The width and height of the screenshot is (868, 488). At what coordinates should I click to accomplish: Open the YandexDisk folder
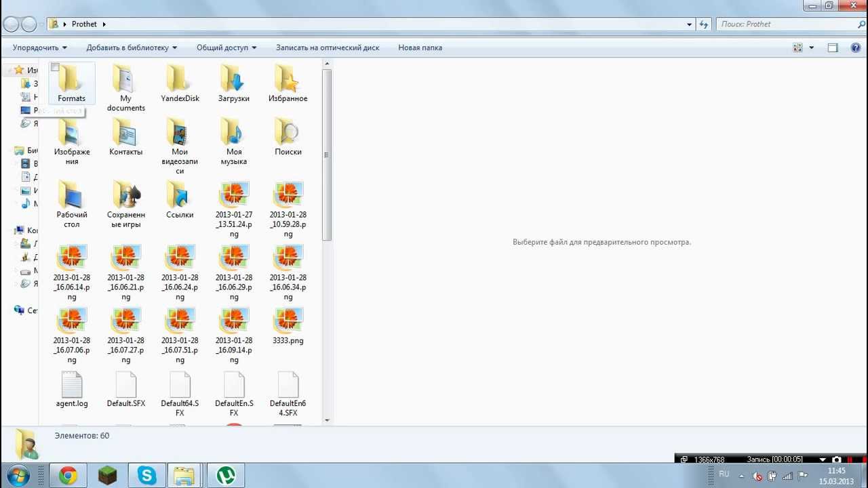tap(180, 83)
